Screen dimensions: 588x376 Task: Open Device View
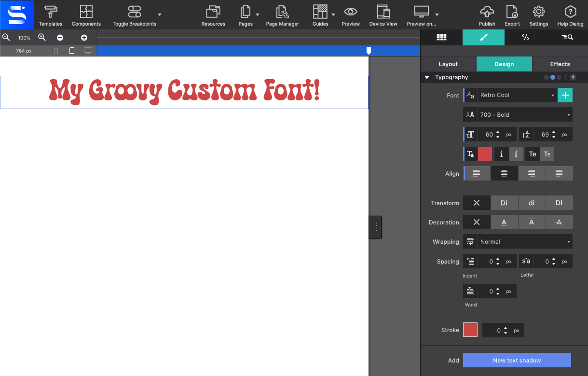click(x=383, y=15)
